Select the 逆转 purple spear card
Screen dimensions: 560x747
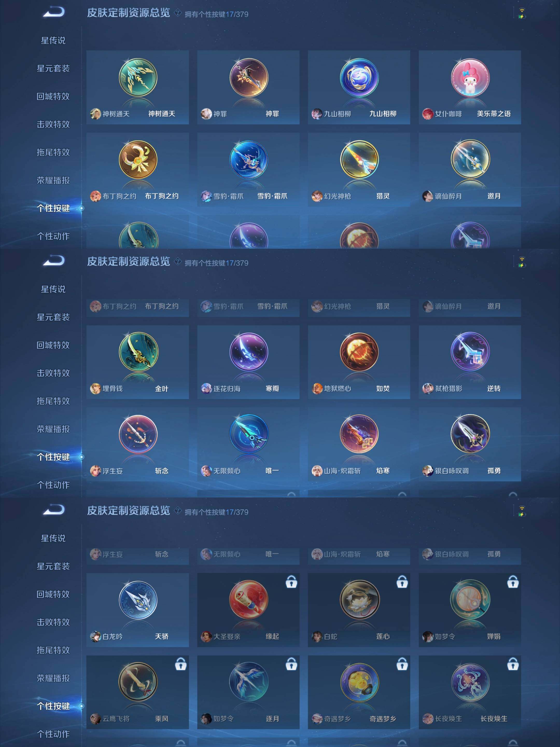click(x=470, y=362)
